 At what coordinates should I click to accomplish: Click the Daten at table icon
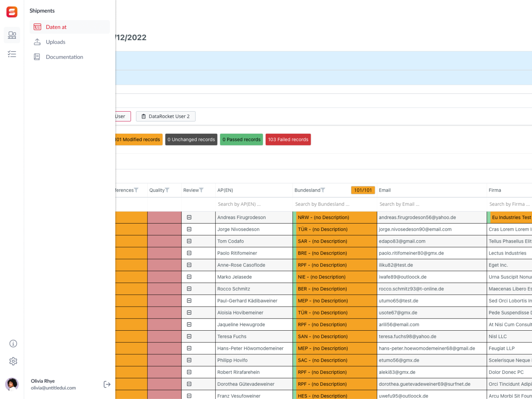point(37,27)
